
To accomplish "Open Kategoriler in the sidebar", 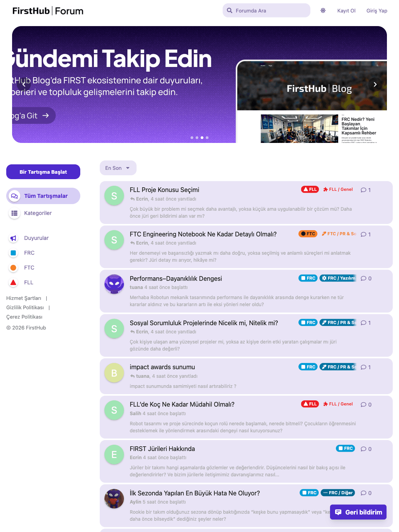I will (x=38, y=213).
